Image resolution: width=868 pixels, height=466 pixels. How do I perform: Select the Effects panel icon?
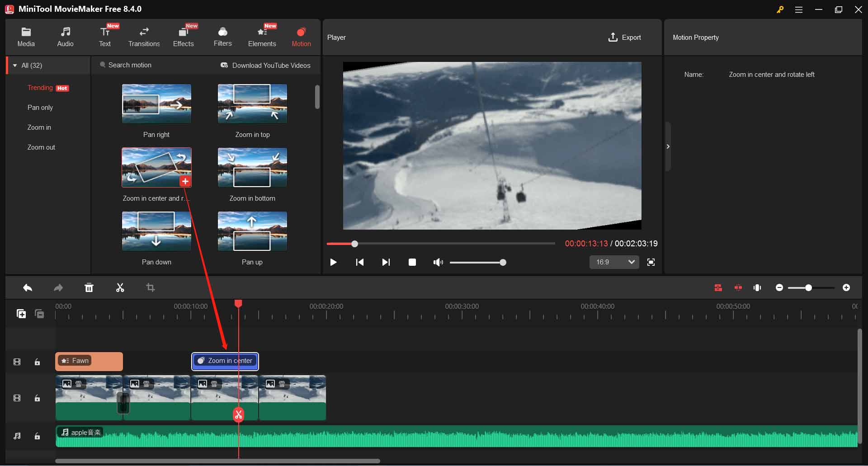pos(183,36)
